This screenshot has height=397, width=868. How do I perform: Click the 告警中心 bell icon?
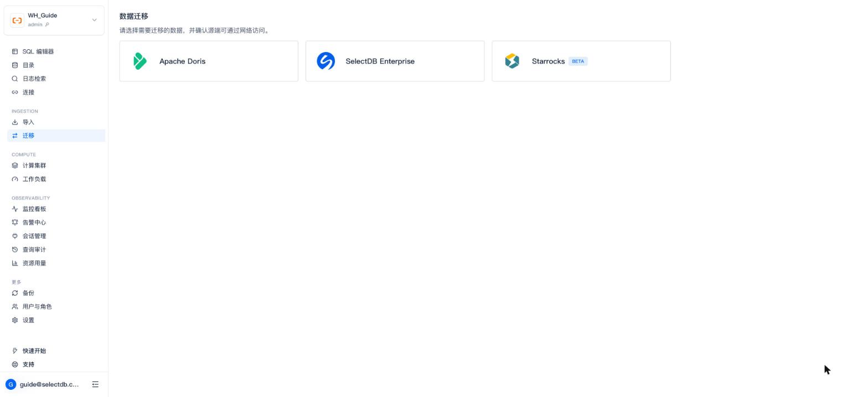point(15,222)
